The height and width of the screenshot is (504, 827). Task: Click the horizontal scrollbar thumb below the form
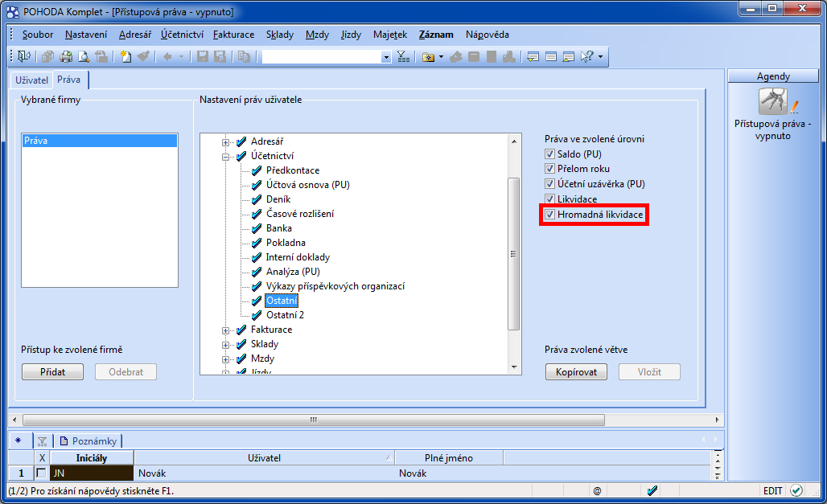coord(314,420)
